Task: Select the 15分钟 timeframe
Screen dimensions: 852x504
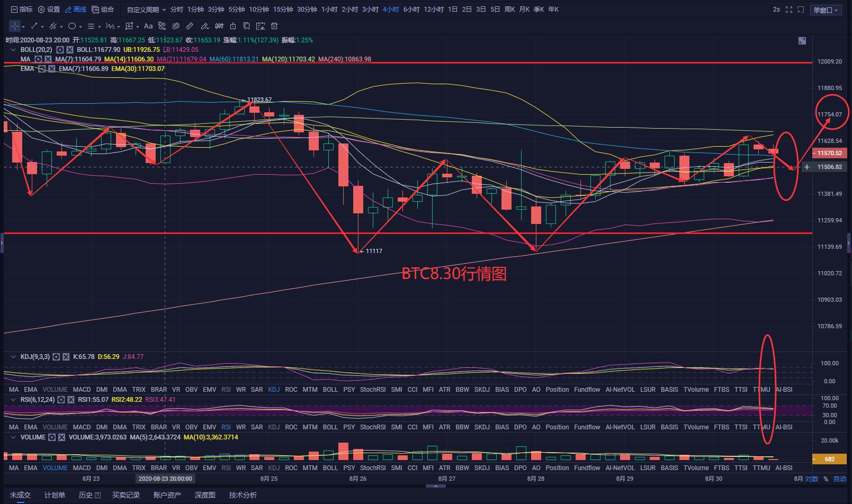Action: point(283,10)
